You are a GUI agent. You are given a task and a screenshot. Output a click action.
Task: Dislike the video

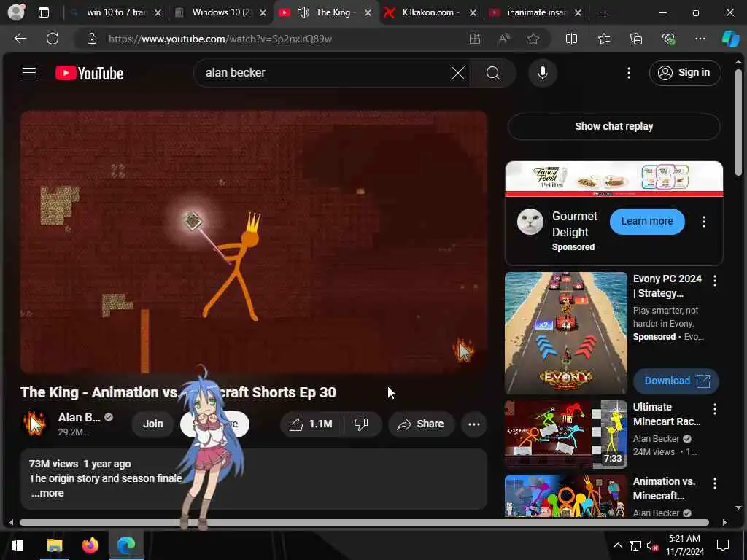[362, 424]
